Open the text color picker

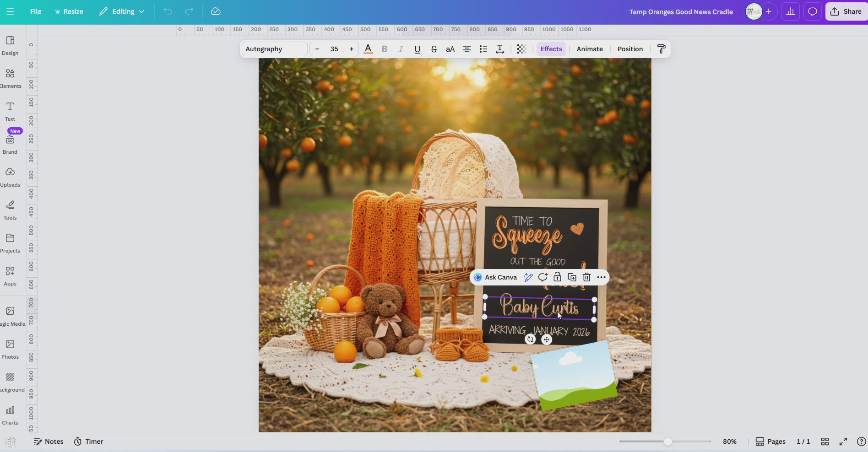368,49
